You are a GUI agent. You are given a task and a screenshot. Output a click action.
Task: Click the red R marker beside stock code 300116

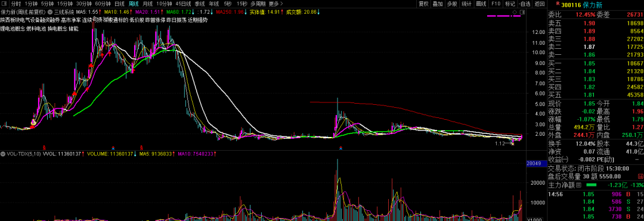tap(558, 4)
